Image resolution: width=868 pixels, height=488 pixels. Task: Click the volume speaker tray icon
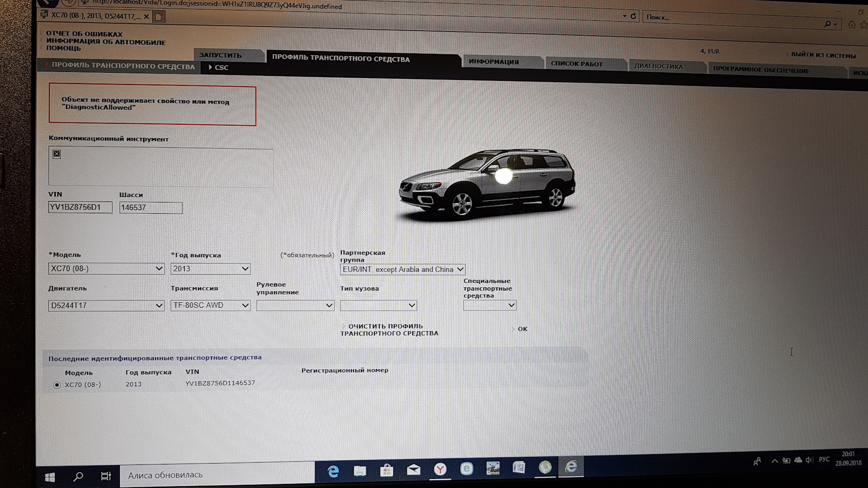click(809, 460)
